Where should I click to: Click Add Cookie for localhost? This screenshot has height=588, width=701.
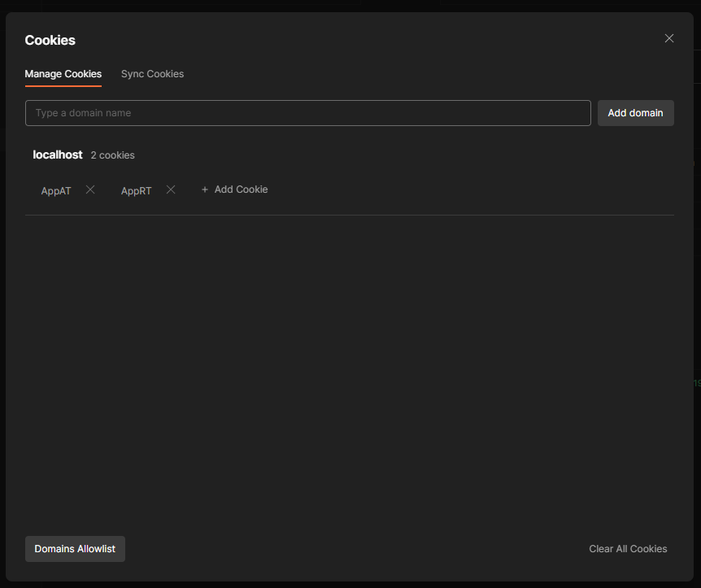tap(235, 189)
